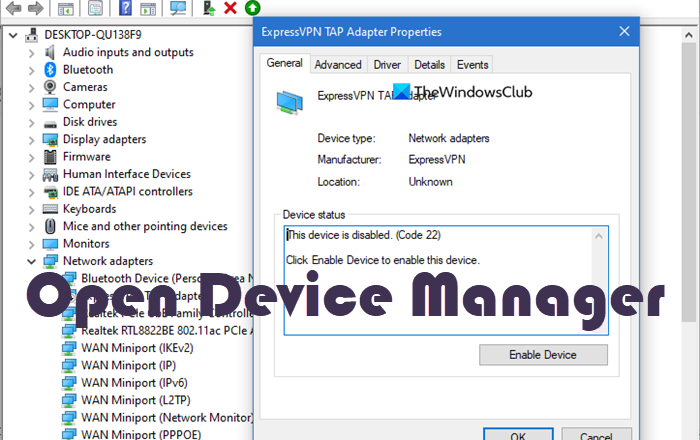Open the Driver tab

tap(387, 65)
